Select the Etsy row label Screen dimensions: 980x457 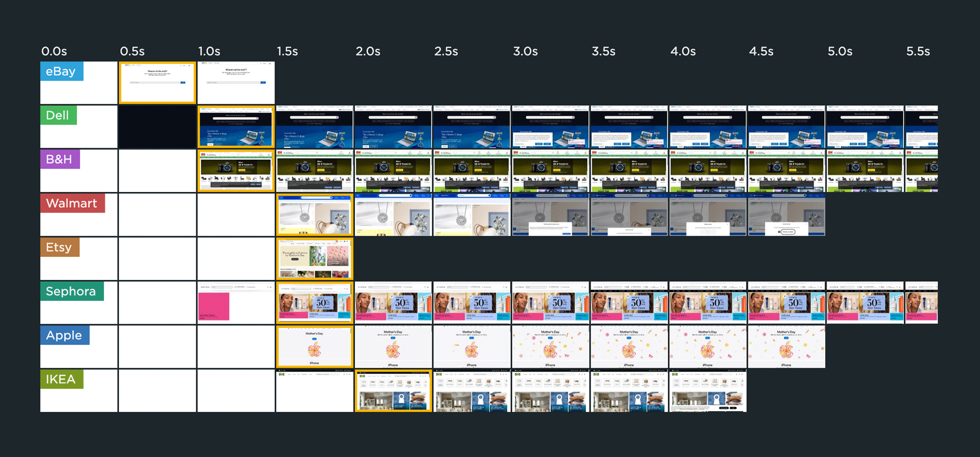click(x=60, y=247)
